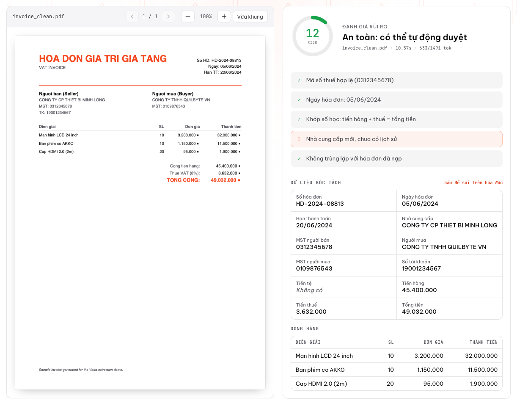
Task: Click 'Nguoi mua (Buyer)' heading on invoice
Action: [173, 94]
